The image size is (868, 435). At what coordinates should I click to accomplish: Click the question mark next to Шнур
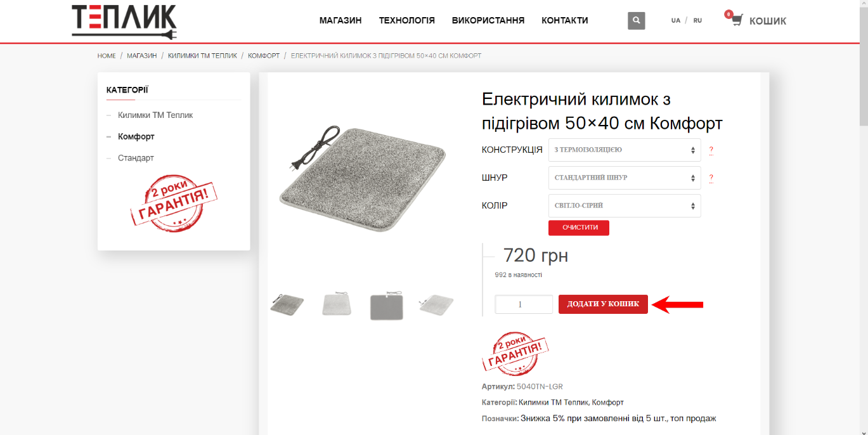pyautogui.click(x=711, y=178)
